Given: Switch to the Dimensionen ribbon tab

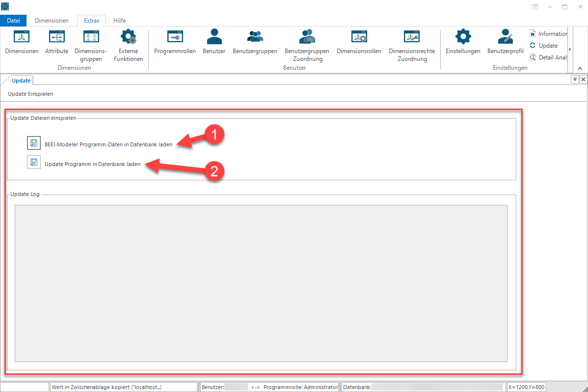Looking at the screenshot, I should pos(52,21).
